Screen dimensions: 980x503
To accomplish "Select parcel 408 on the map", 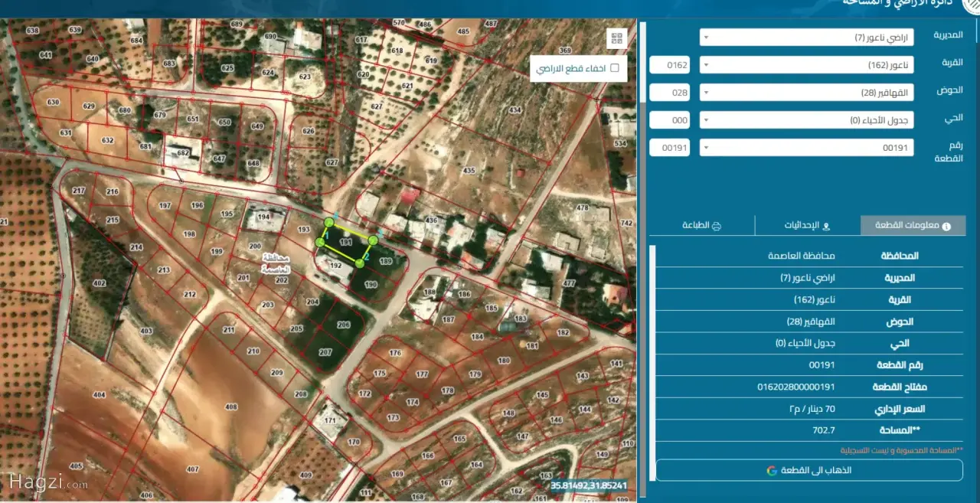I will pyautogui.click(x=230, y=407).
